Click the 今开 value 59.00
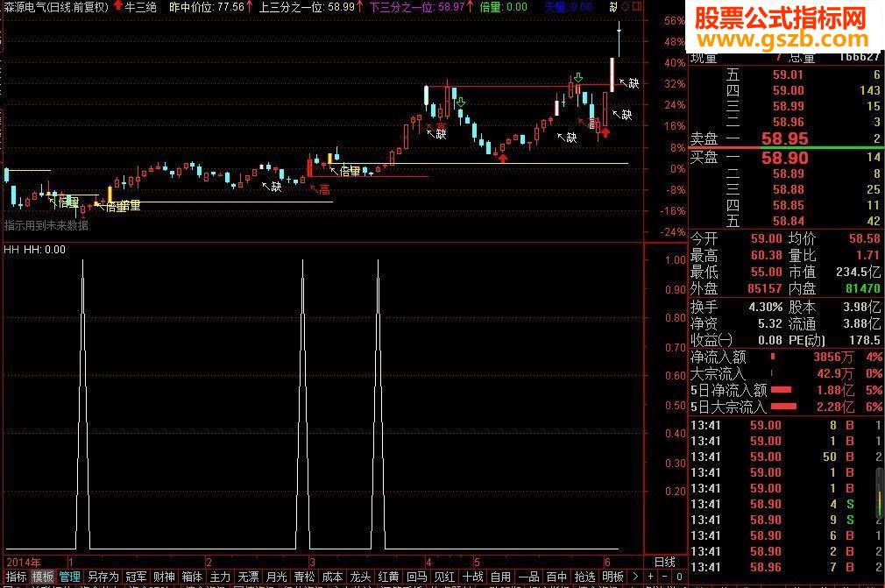 [766, 238]
